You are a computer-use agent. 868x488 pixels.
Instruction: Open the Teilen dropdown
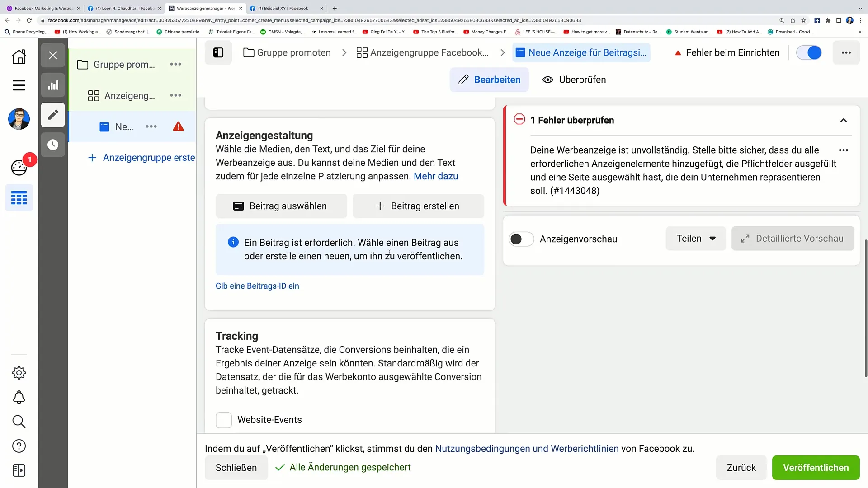695,239
